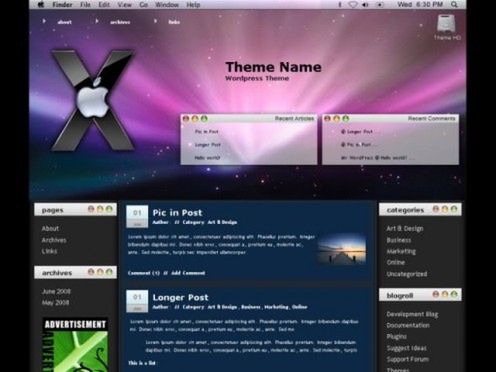Click the 01 date badge on Longer Post
The image size is (496, 372).
137,301
